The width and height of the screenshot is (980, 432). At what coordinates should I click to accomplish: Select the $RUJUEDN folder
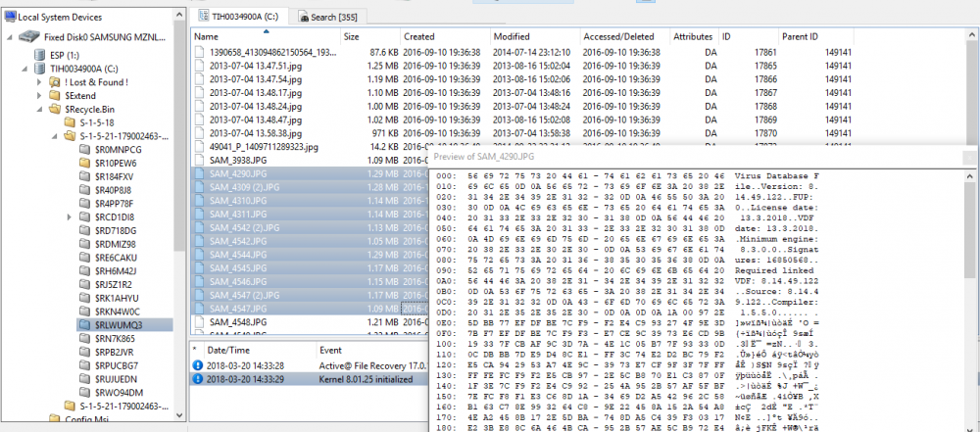(x=116, y=379)
